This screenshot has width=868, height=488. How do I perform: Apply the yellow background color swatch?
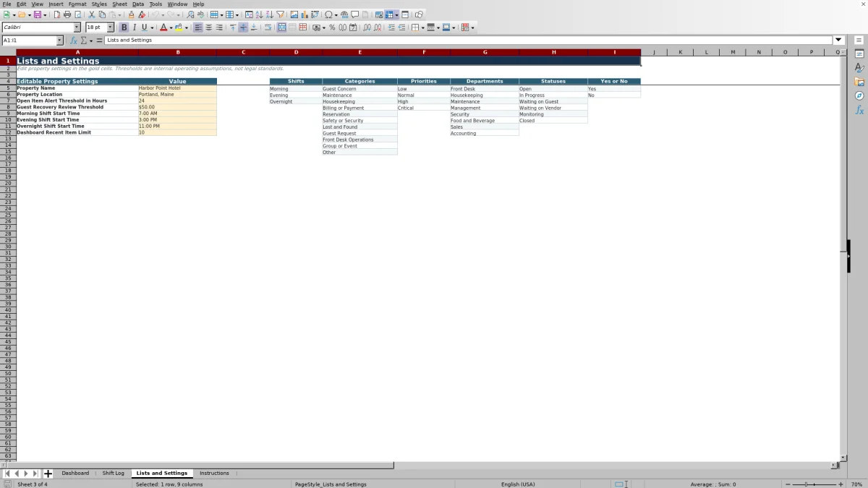pyautogui.click(x=178, y=27)
